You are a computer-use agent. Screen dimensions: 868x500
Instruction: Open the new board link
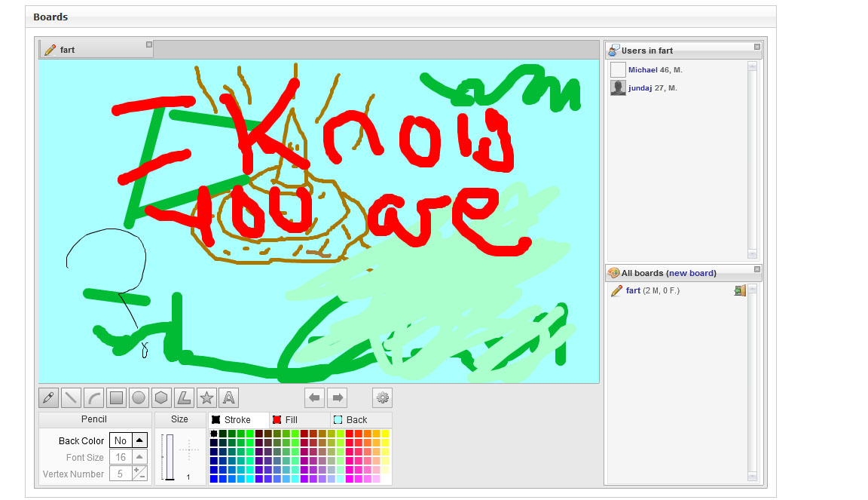click(x=691, y=273)
